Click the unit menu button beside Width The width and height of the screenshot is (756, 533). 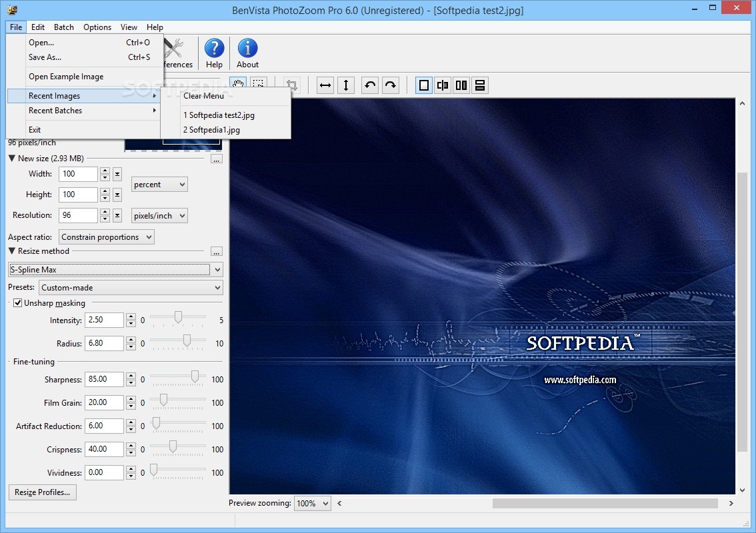tap(117, 174)
